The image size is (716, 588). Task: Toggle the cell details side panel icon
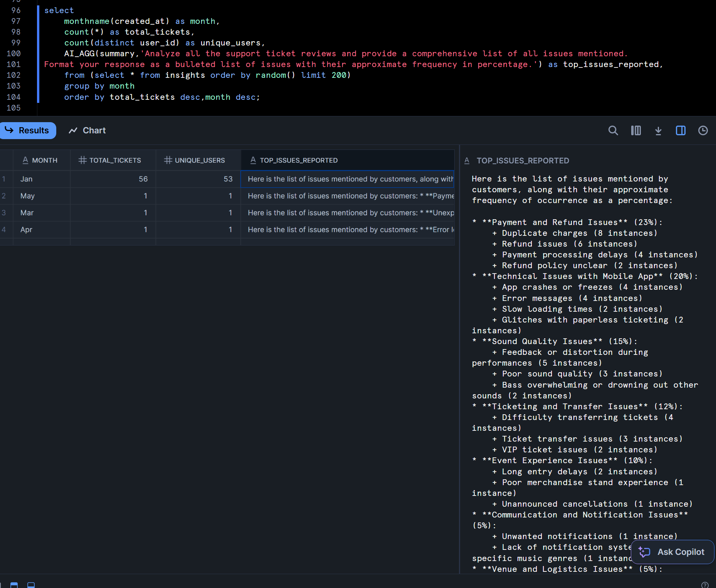pos(681,131)
